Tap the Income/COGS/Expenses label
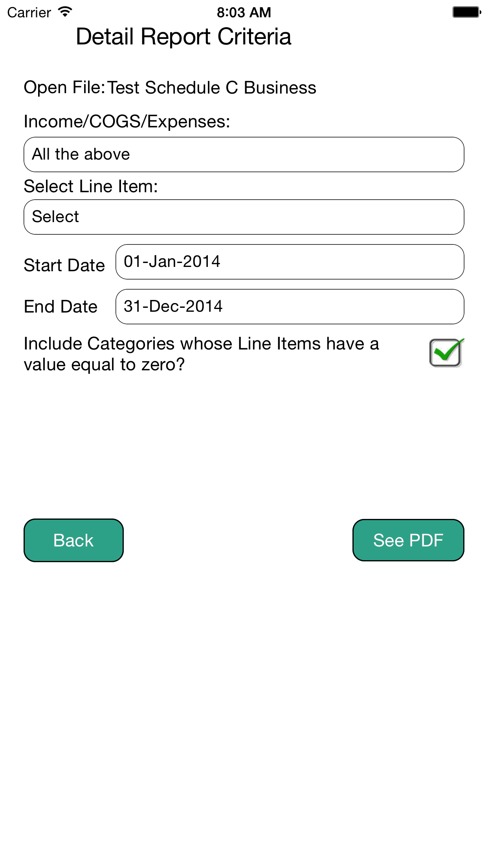 (127, 121)
